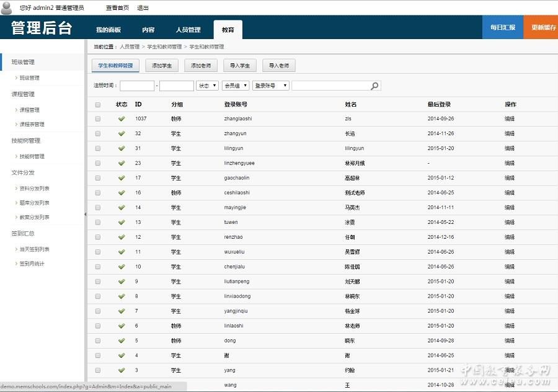This screenshot has width=558, height=392.
Task: Switch to the 人员管理 top tab
Action: [x=188, y=30]
